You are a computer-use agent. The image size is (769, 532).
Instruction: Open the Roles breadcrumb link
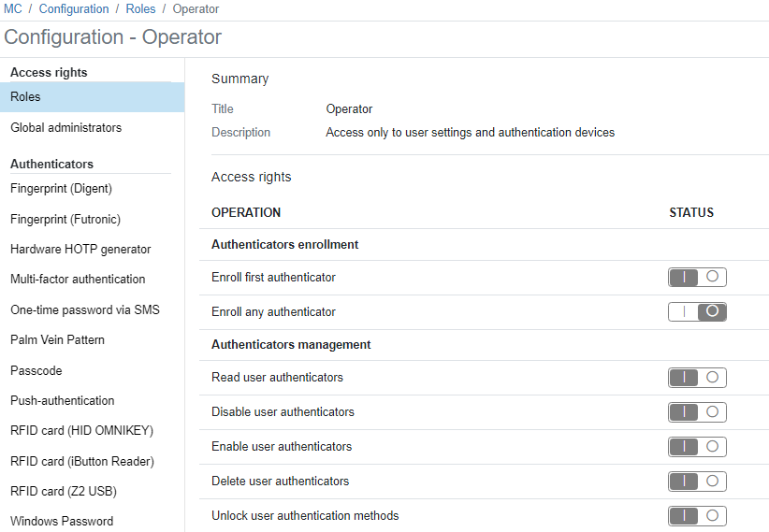click(x=140, y=8)
